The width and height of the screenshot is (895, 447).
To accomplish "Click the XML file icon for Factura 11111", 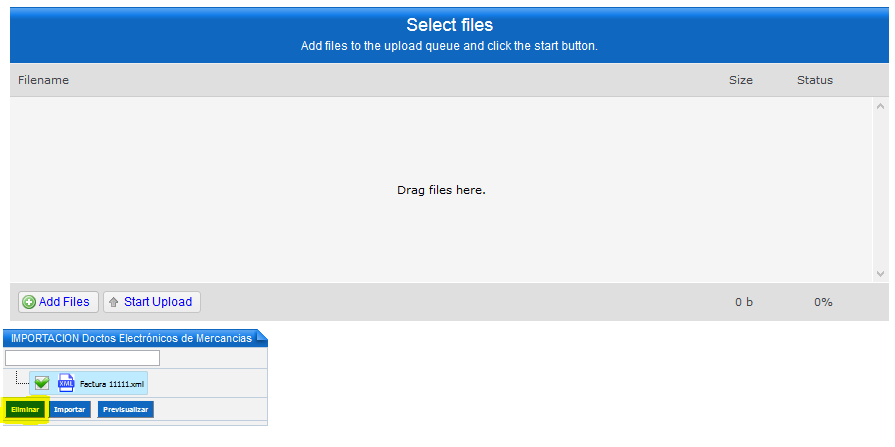I will 66,383.
